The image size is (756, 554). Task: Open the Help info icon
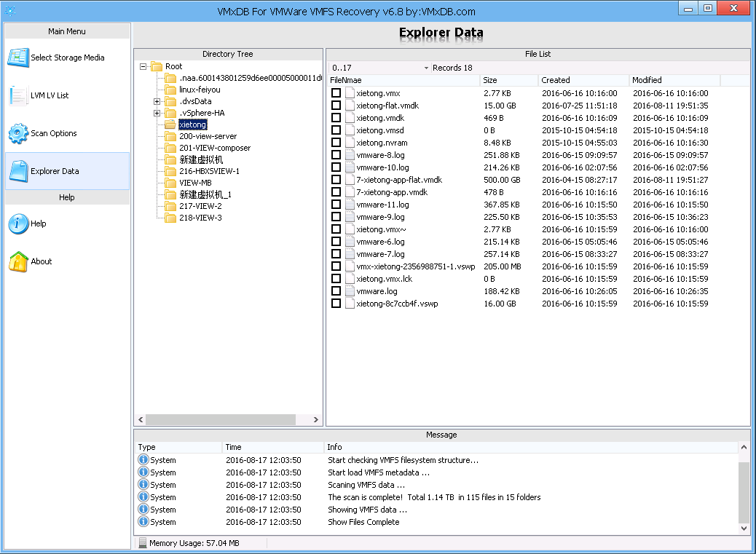tap(18, 223)
